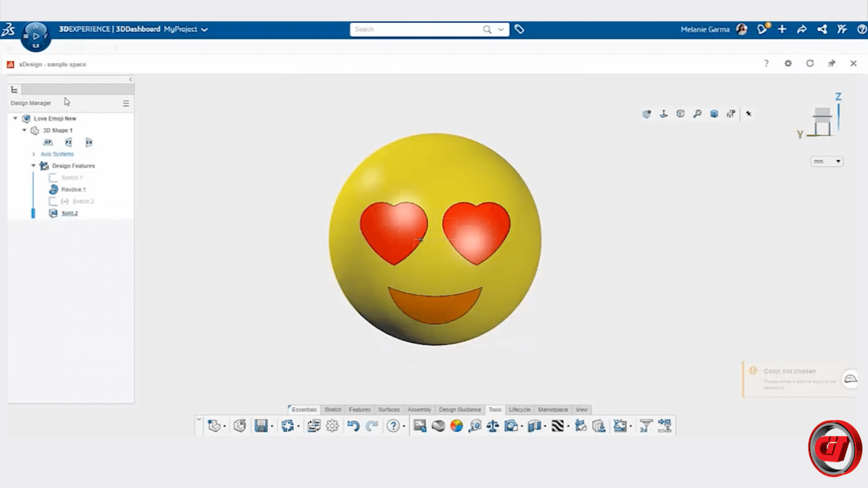Switch to the Sketch tab
Viewport: 868px width, 488px height.
coord(333,409)
